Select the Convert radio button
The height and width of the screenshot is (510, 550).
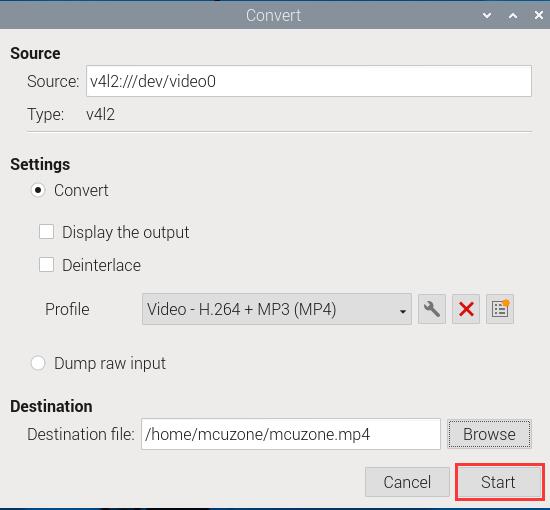pyautogui.click(x=38, y=190)
